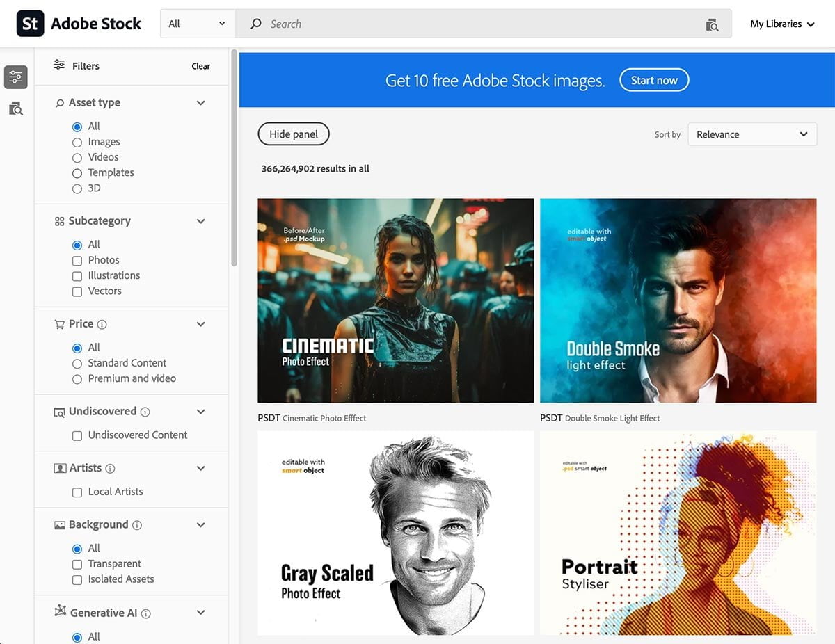The height and width of the screenshot is (644, 835).
Task: Click the Artists portrait icon
Action: (60, 469)
